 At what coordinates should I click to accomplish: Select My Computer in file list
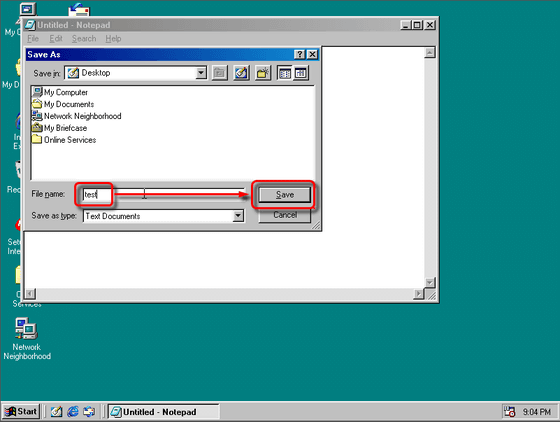(x=60, y=92)
